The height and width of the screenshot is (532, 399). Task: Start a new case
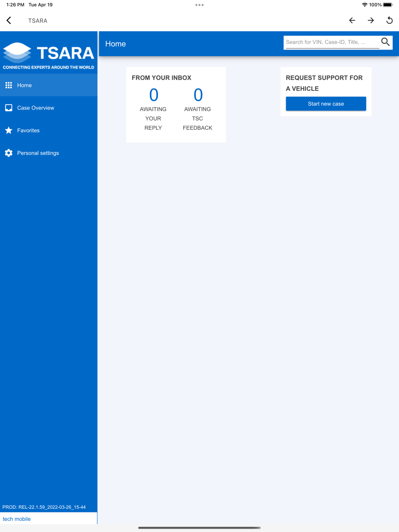[x=326, y=104]
